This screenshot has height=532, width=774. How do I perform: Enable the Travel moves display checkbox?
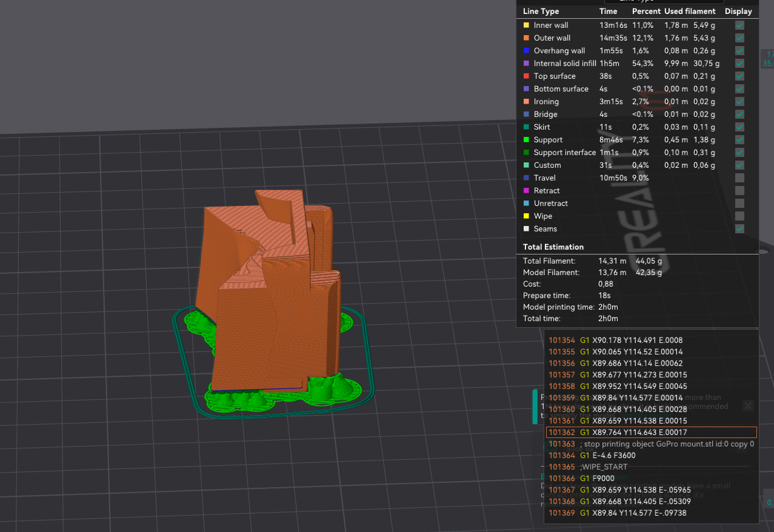click(739, 178)
